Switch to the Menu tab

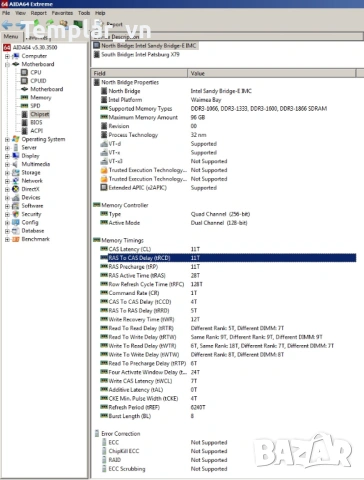click(11, 36)
